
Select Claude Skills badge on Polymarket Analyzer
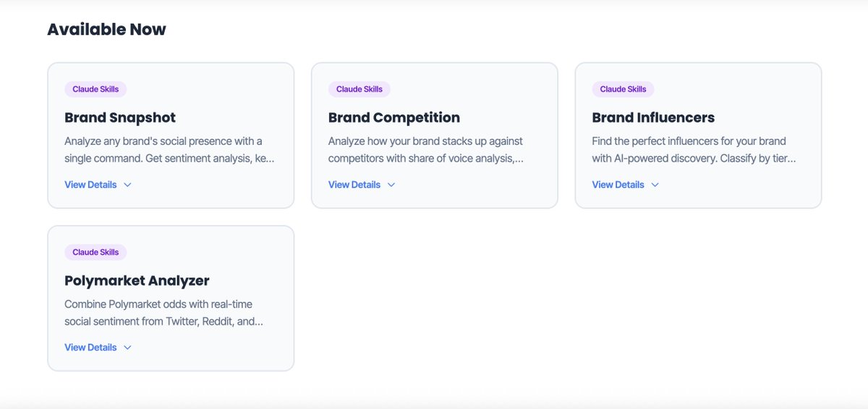95,252
